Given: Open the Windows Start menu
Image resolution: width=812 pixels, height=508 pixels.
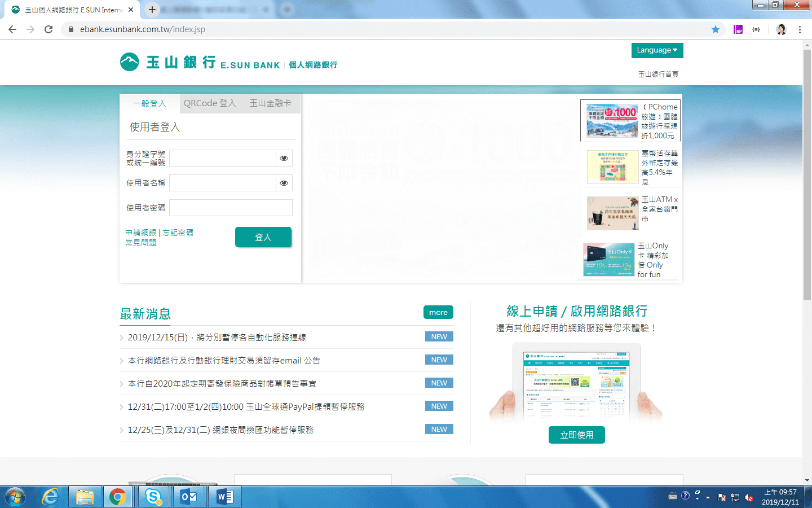Looking at the screenshot, I should pos(15,497).
